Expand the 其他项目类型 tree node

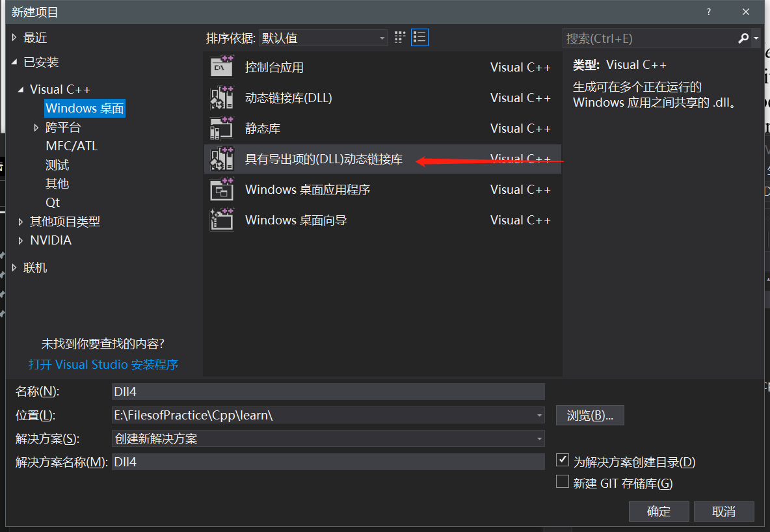[x=21, y=222]
